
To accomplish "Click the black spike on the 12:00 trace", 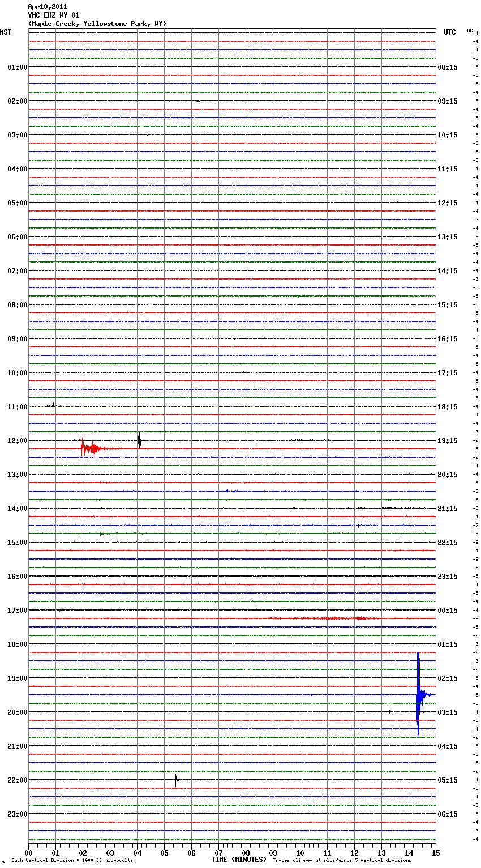I will point(139,440).
